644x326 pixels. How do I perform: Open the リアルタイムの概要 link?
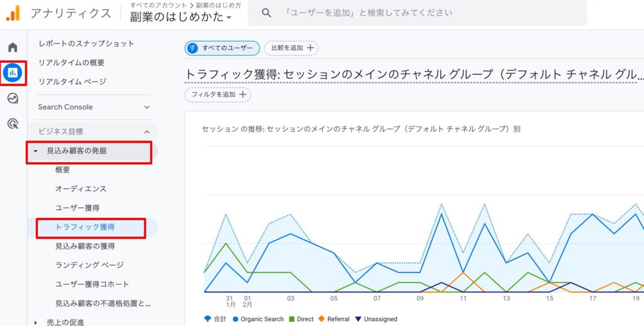click(x=72, y=63)
